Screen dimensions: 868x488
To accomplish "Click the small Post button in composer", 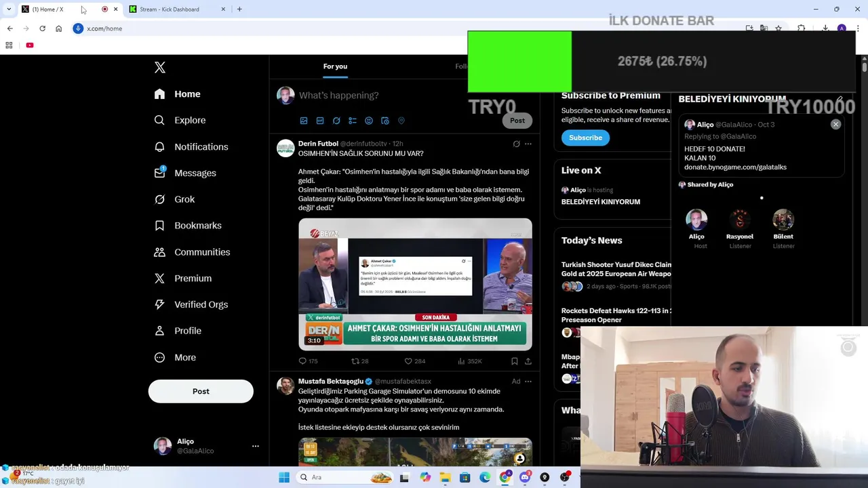I will [x=517, y=121].
